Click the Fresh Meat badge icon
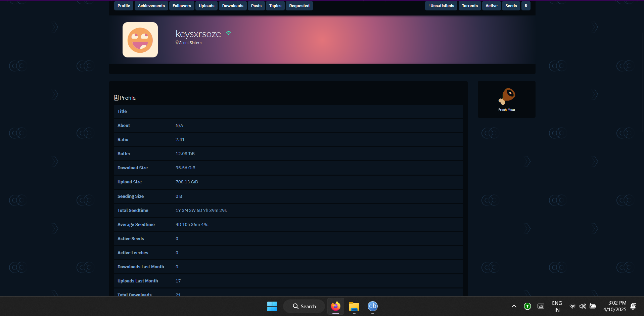The image size is (644, 316). point(506,96)
